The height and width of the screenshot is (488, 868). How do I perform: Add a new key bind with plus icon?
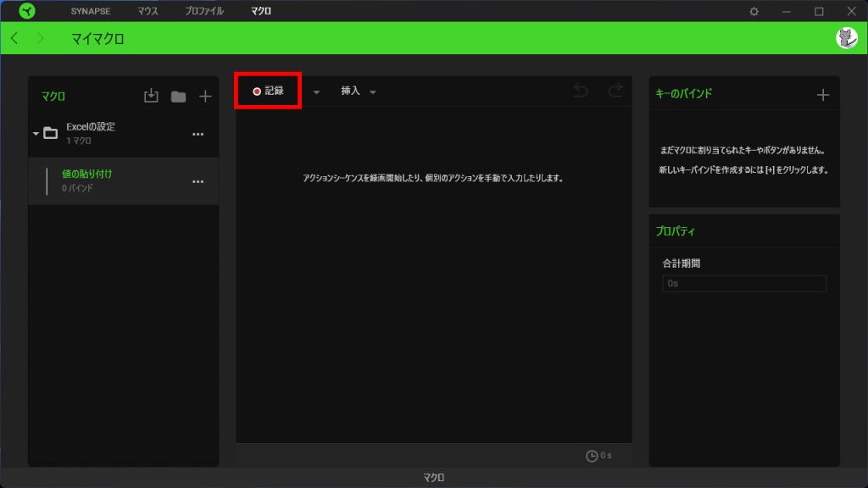tap(823, 95)
